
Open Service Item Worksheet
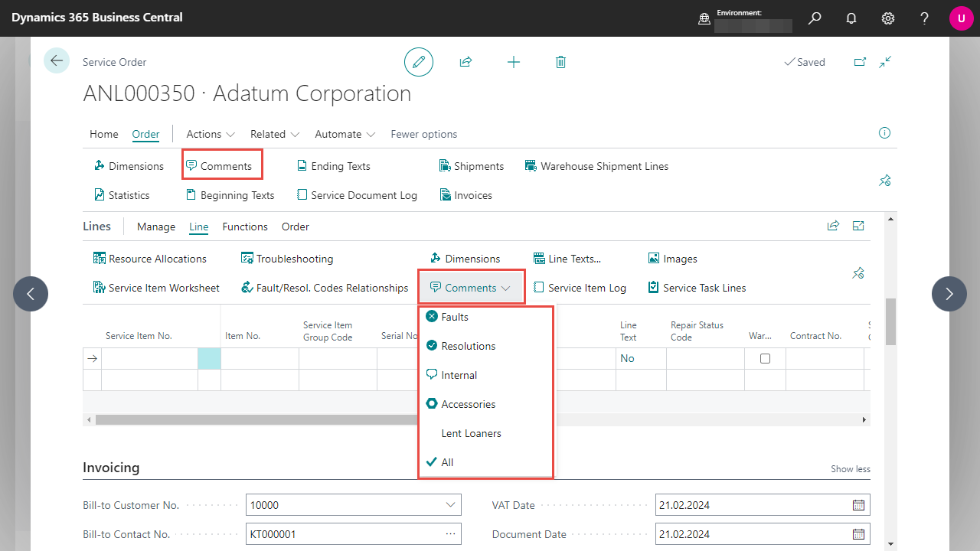click(x=155, y=288)
